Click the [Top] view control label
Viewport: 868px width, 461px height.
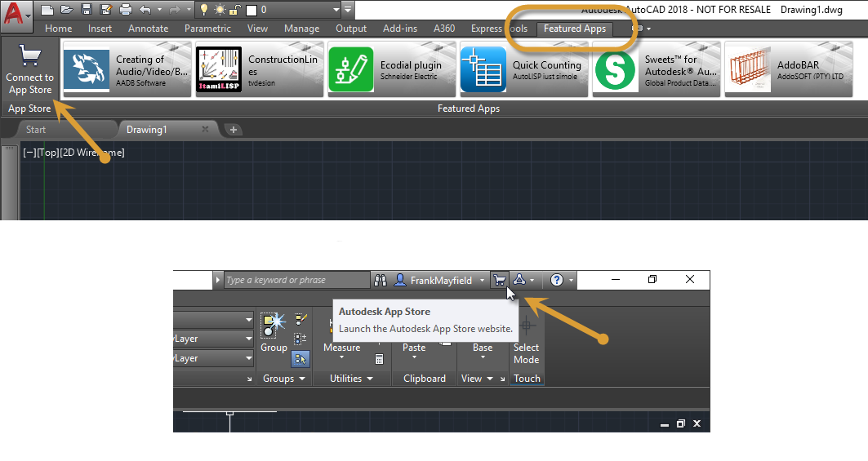point(47,153)
